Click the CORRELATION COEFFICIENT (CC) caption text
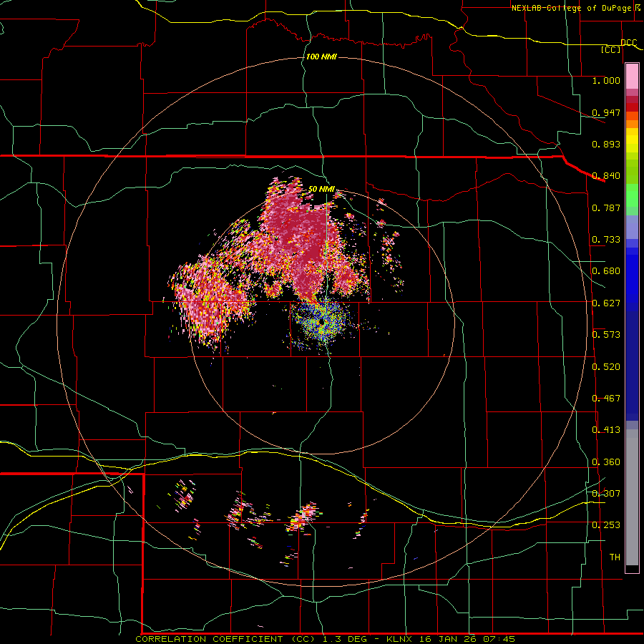 click(x=227, y=639)
